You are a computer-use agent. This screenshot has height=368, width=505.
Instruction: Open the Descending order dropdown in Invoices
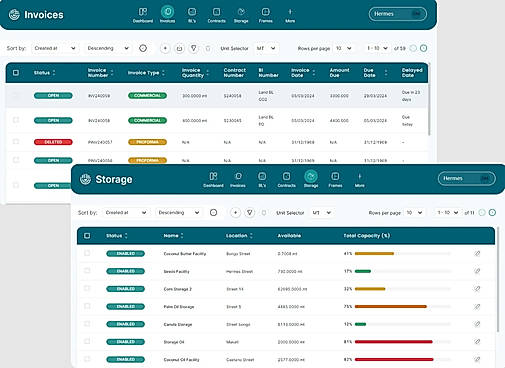[x=108, y=48]
